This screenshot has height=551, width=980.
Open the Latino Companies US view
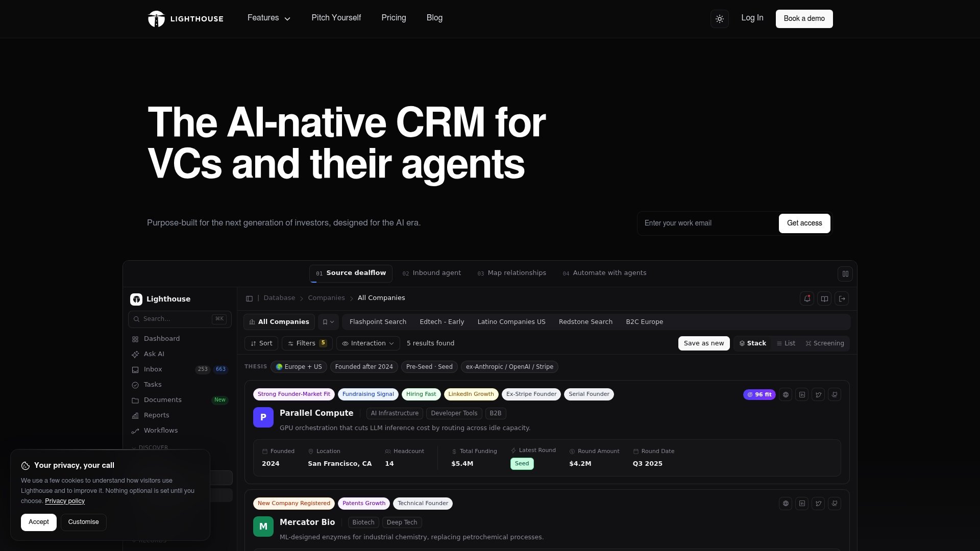pyautogui.click(x=511, y=322)
